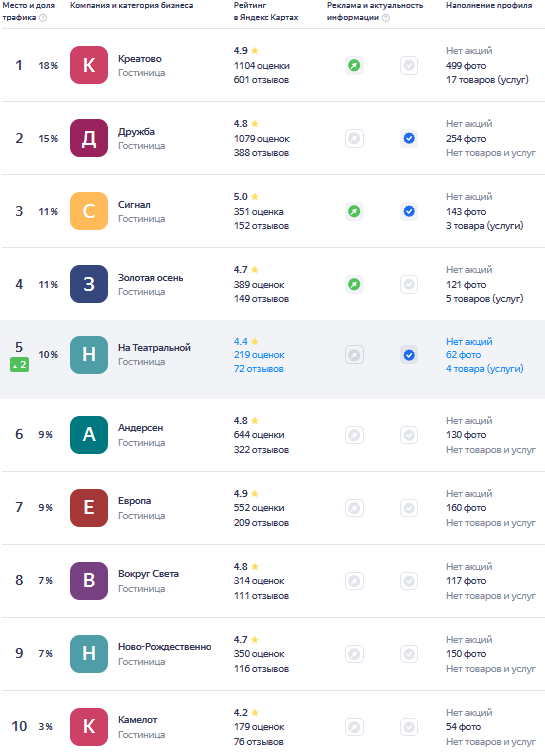Click blue verification checkmark in Дружба row
Screen dimensions: 545x755
coord(409,139)
